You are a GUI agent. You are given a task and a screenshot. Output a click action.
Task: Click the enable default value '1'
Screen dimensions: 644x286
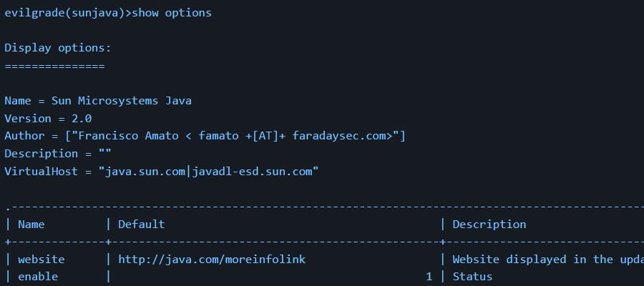429,277
